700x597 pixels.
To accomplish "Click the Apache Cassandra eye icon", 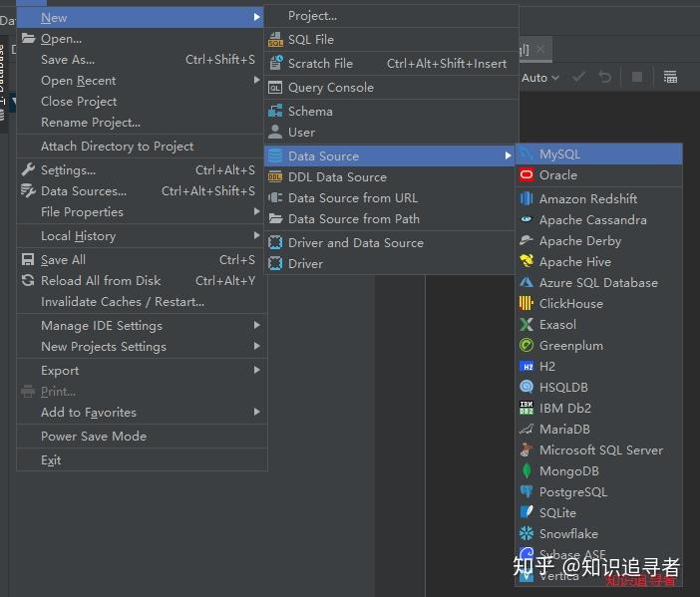I will (526, 219).
